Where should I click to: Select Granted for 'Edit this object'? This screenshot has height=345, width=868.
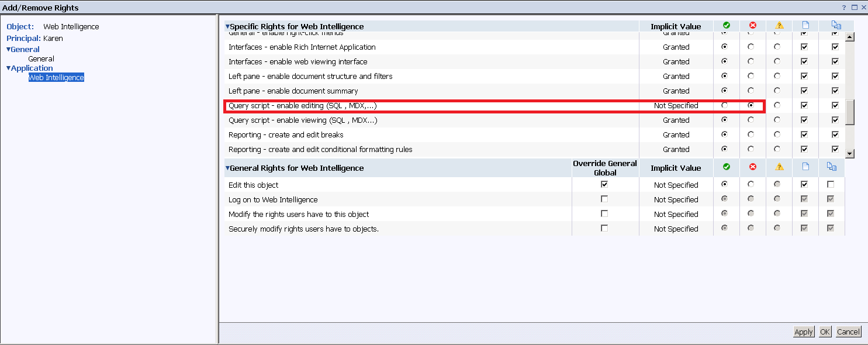(725, 185)
